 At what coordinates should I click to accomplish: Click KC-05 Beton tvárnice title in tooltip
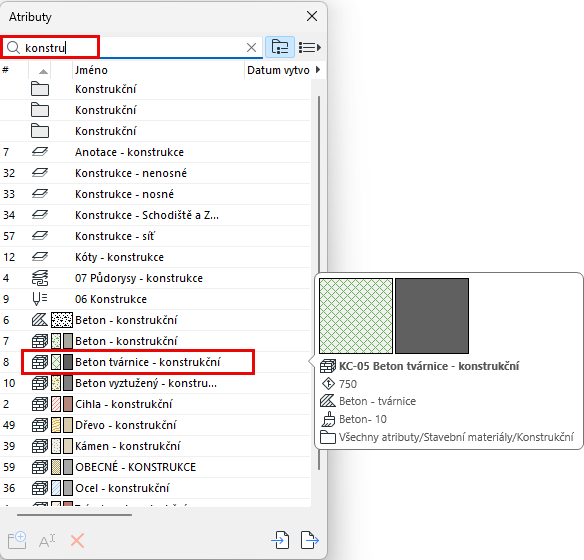(429, 366)
